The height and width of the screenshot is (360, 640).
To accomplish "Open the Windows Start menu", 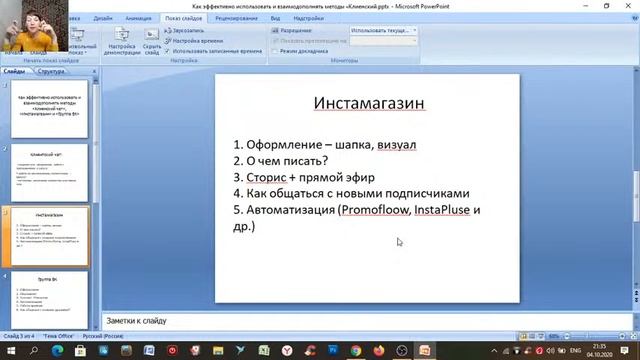I will coord(11,351).
